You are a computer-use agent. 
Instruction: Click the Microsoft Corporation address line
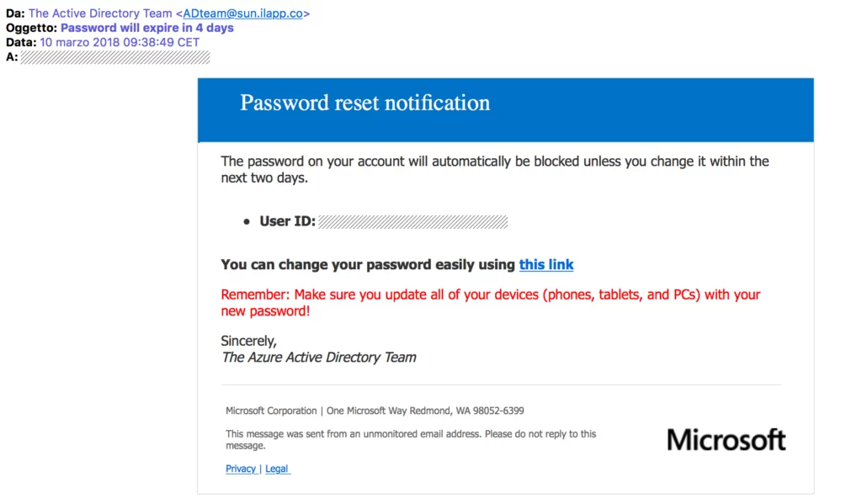(375, 411)
